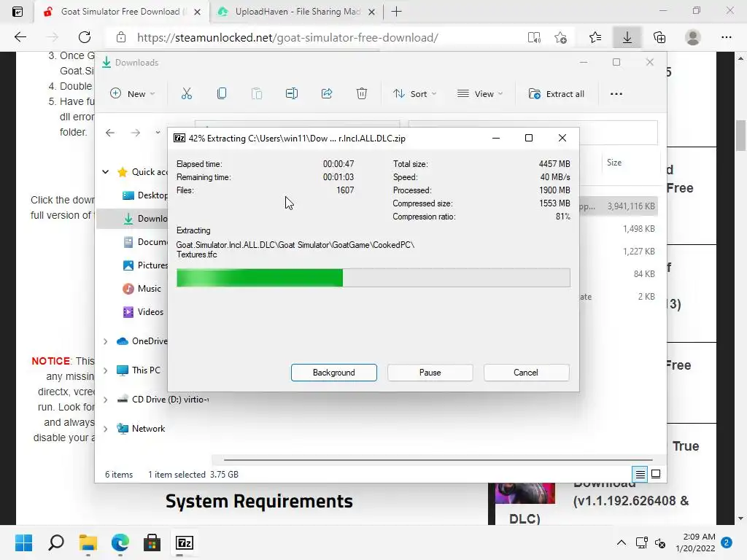The width and height of the screenshot is (747, 560).
Task: Open Documents in the navigation pane
Action: click(x=145, y=242)
